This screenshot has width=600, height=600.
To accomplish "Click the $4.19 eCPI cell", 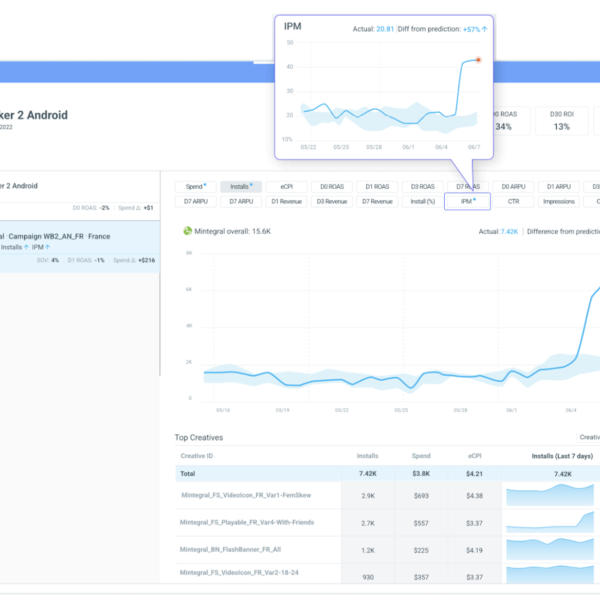I will pyautogui.click(x=474, y=550).
